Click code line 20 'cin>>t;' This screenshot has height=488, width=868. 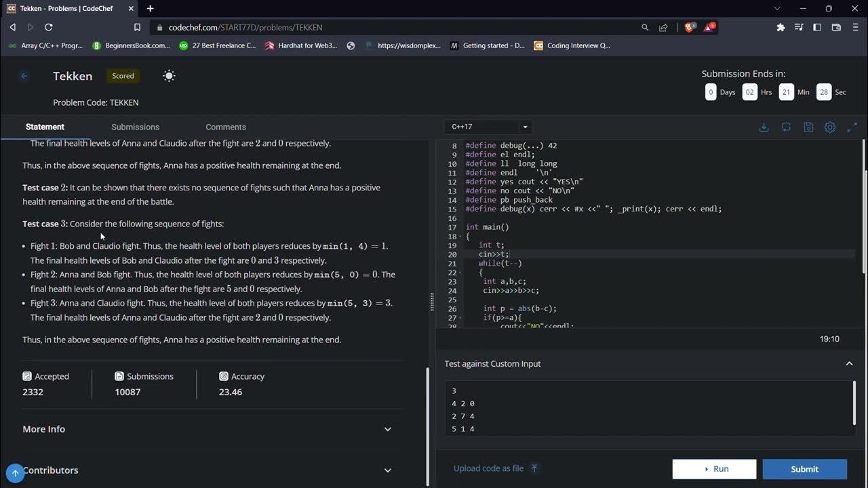click(x=494, y=254)
